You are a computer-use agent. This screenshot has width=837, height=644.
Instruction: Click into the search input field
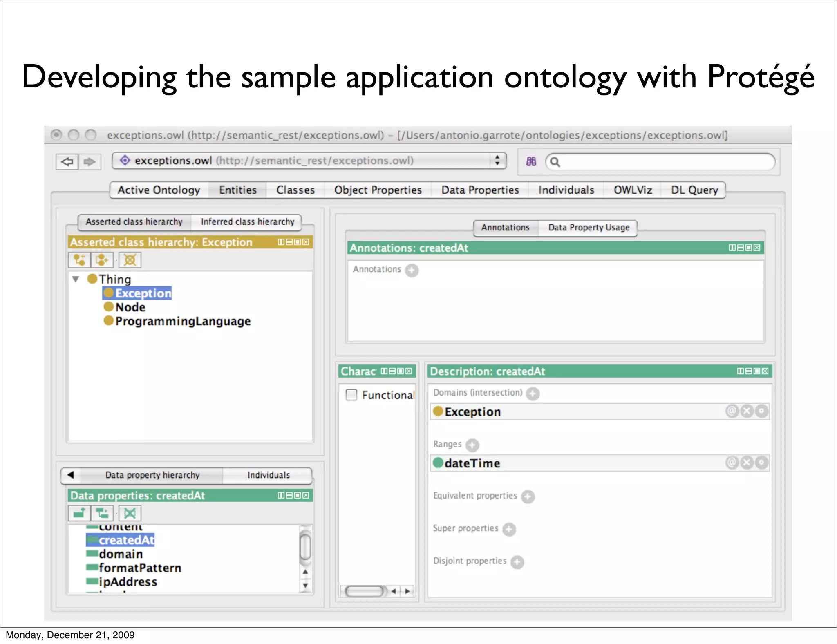(660, 162)
